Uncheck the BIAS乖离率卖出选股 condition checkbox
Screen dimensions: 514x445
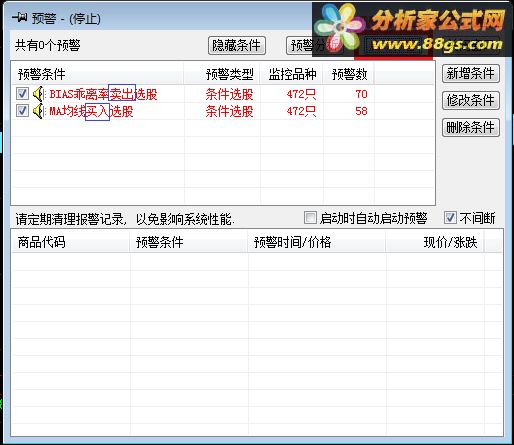pos(22,94)
